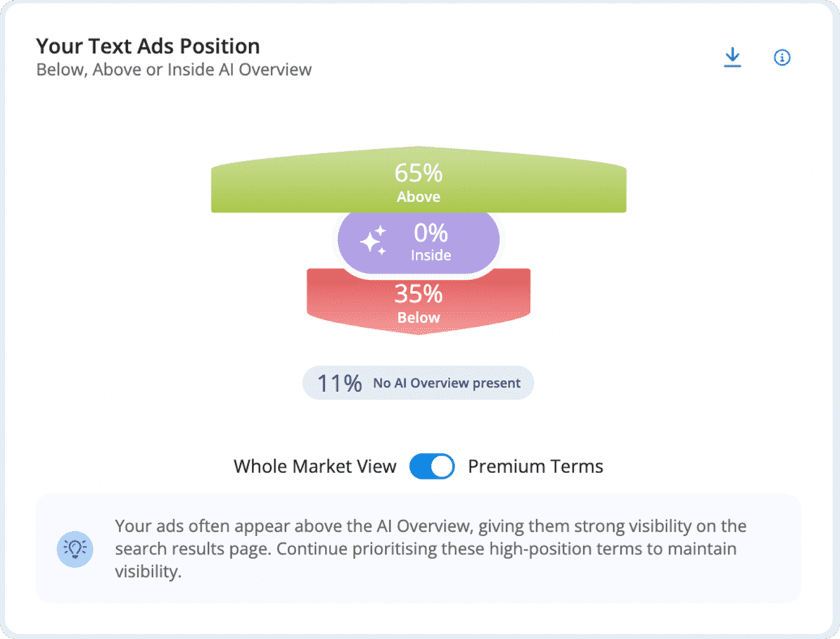Open the info tooltip icon

782,58
